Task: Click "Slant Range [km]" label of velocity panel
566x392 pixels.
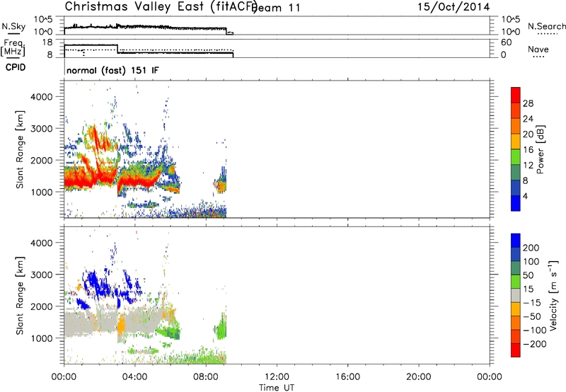Action: click(x=20, y=296)
